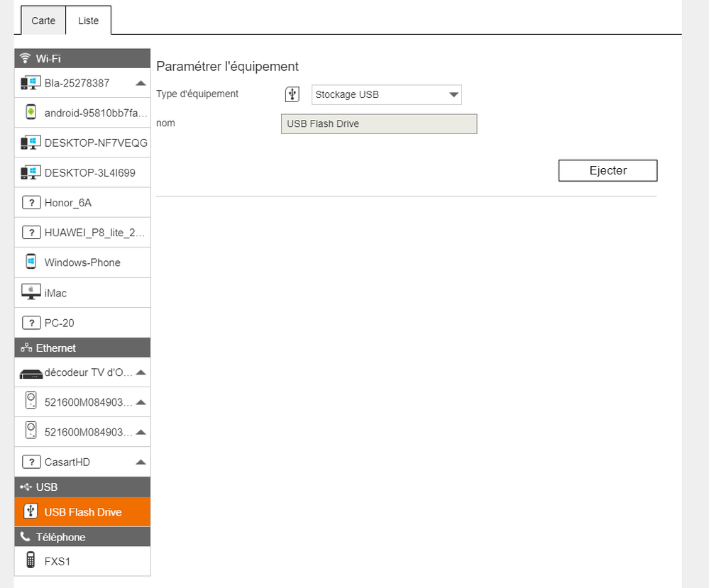Switch to the Carte tab
Viewport: 709px width, 588px height.
tap(43, 21)
